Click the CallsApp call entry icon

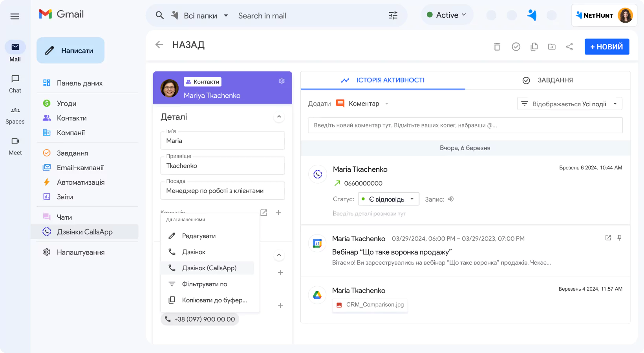pyautogui.click(x=318, y=174)
